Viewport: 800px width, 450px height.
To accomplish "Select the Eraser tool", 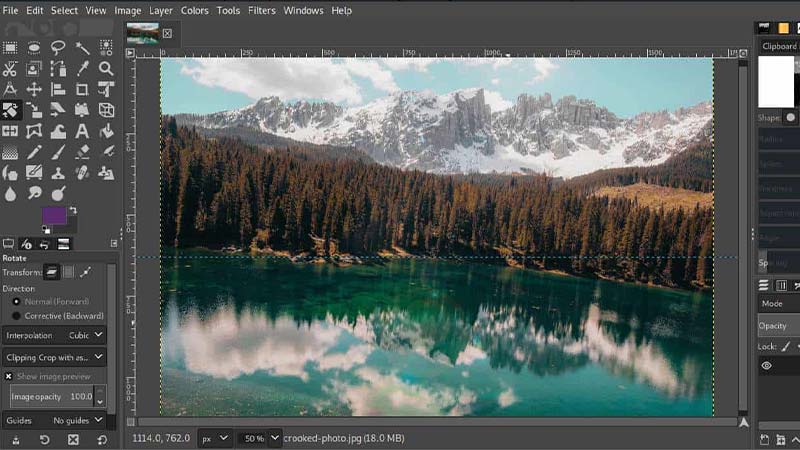I will click(82, 152).
